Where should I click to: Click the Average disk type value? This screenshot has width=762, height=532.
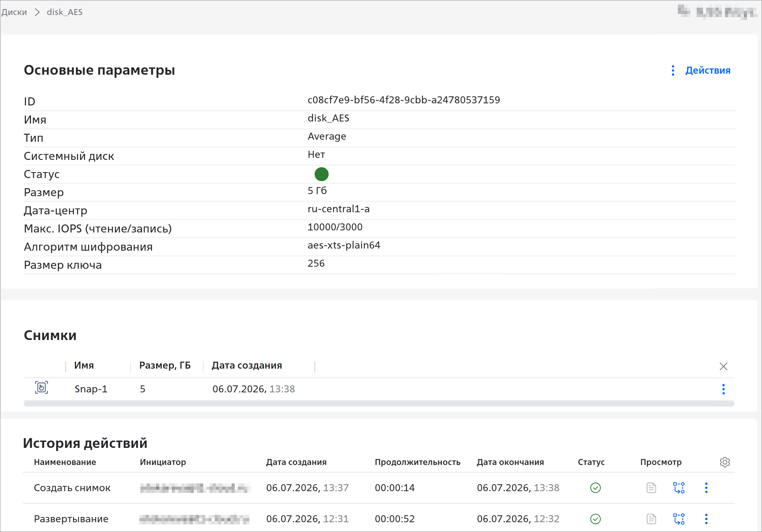327,136
